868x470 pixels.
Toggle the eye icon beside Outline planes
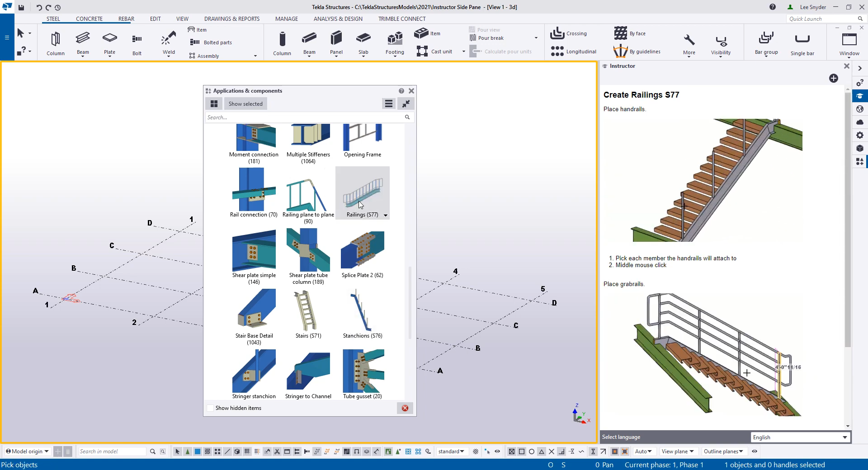point(754,451)
